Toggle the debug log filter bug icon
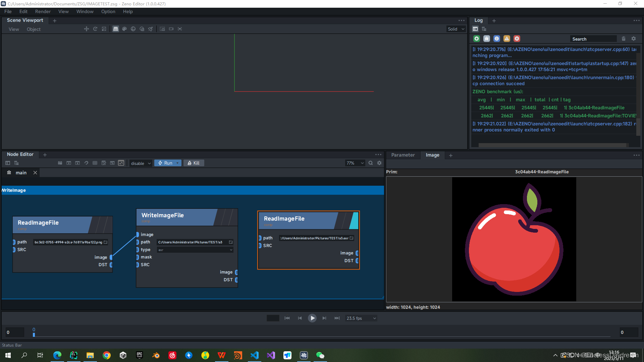Image resolution: width=644 pixels, height=362 pixels. point(487,39)
